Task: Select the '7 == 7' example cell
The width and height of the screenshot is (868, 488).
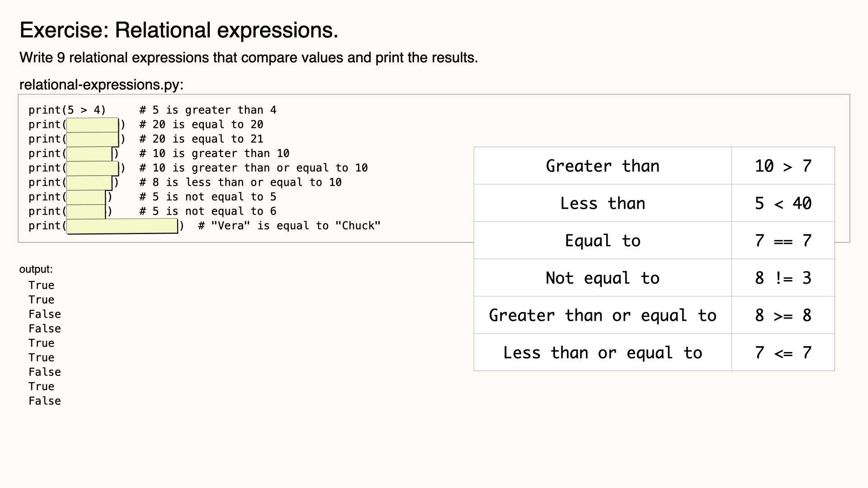Action: (783, 240)
